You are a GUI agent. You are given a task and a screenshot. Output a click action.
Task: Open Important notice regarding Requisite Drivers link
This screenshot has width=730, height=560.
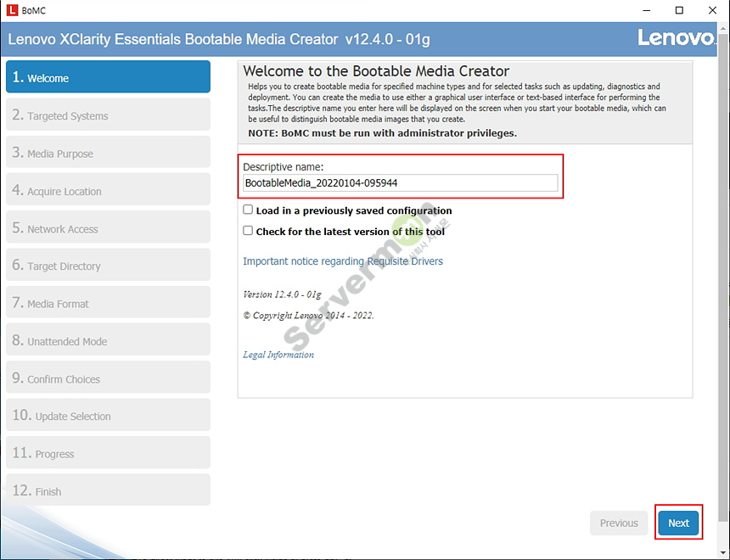point(343,261)
